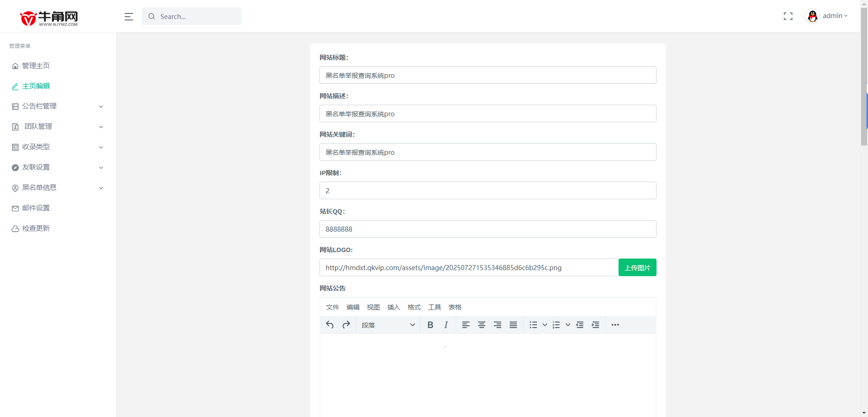Expand the 公告栏管理 submenu chevron
Image resolution: width=868 pixels, height=417 pixels.
101,107
